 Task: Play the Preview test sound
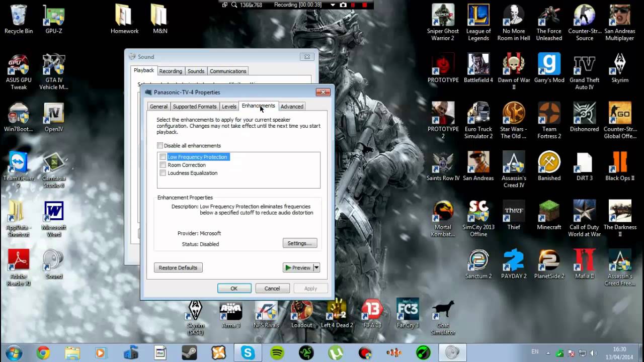pos(298,267)
